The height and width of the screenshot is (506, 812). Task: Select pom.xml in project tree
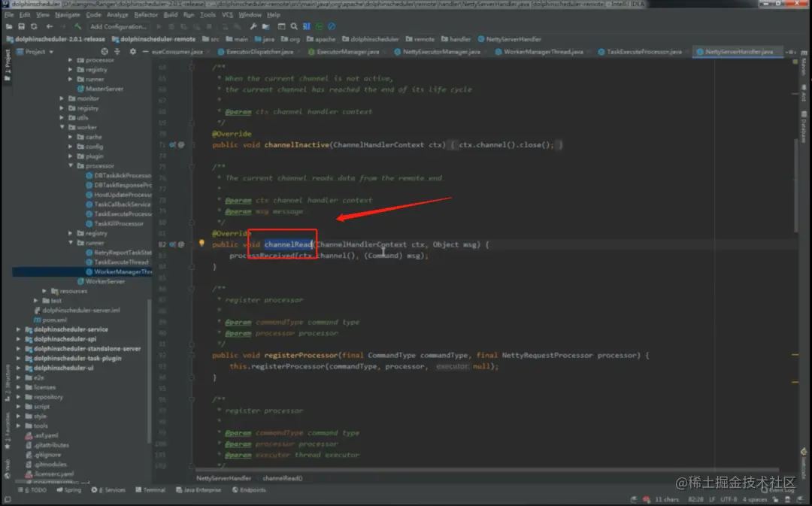pos(51,320)
